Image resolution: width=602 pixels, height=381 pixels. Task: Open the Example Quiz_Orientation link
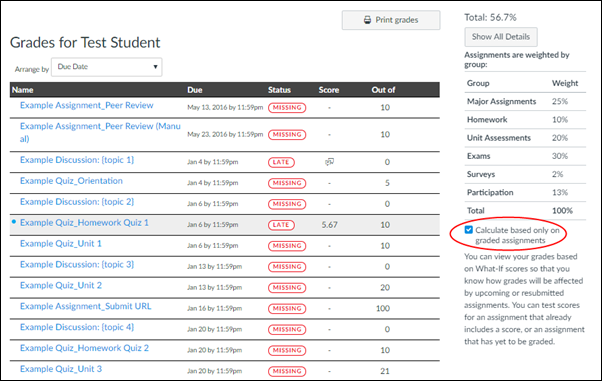click(71, 181)
